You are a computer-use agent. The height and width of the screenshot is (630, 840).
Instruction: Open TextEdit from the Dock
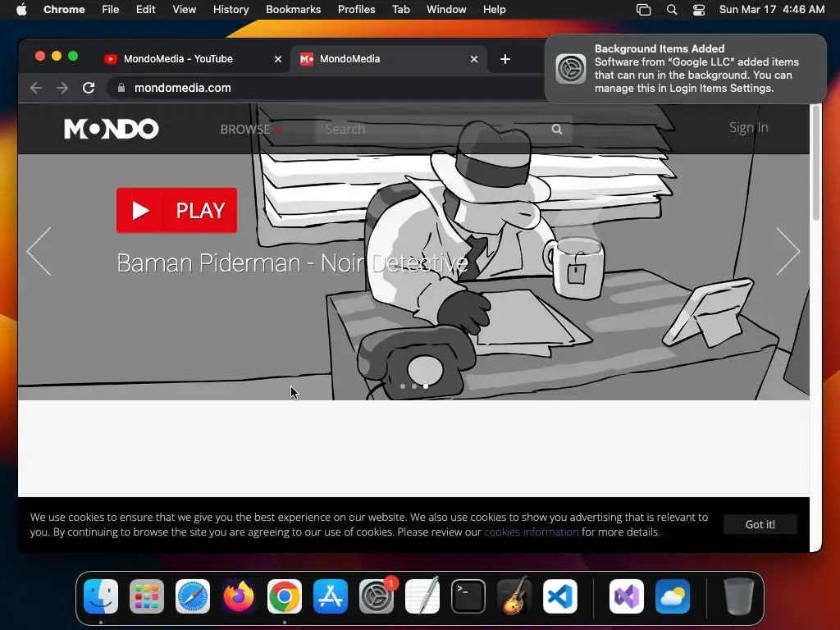[x=422, y=596]
